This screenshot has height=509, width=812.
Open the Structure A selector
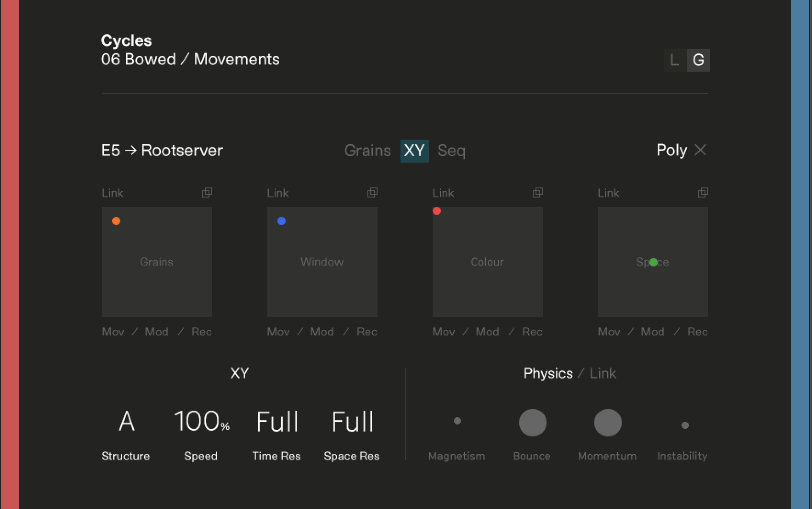coord(127,421)
